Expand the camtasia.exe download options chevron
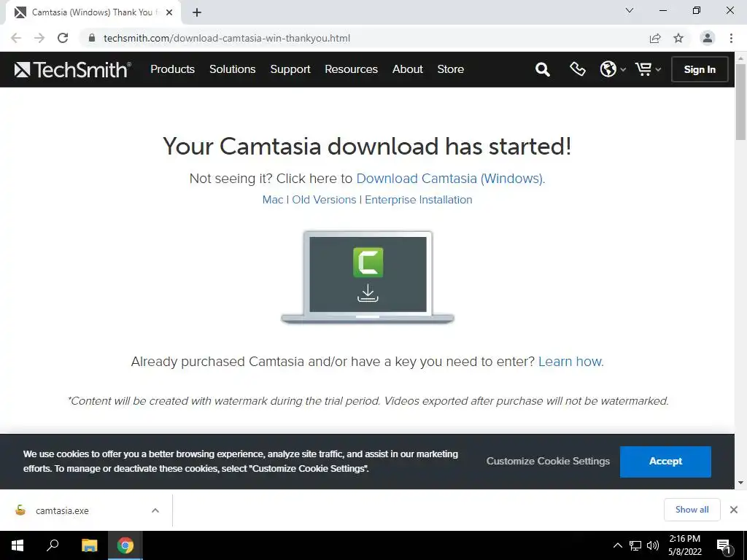Image resolution: width=747 pixels, height=560 pixels. [x=155, y=510]
